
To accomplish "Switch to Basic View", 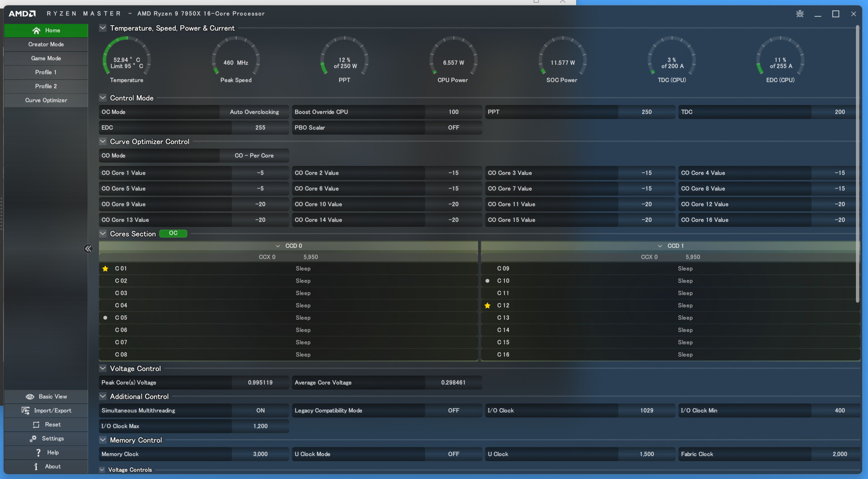I will pos(46,397).
